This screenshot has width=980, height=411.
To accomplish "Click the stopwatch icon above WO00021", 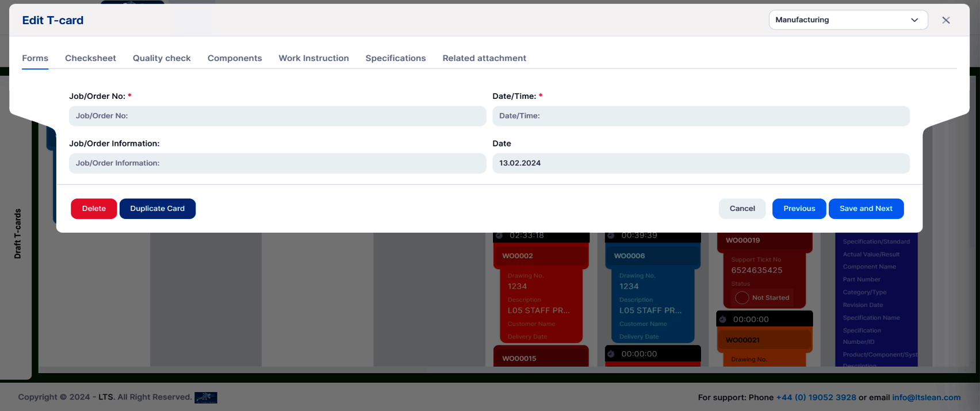I will click(723, 319).
